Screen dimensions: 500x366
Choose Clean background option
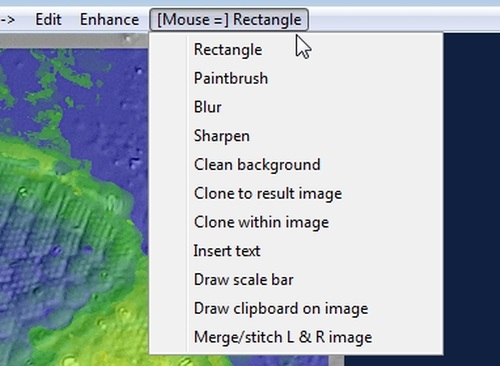point(296,165)
